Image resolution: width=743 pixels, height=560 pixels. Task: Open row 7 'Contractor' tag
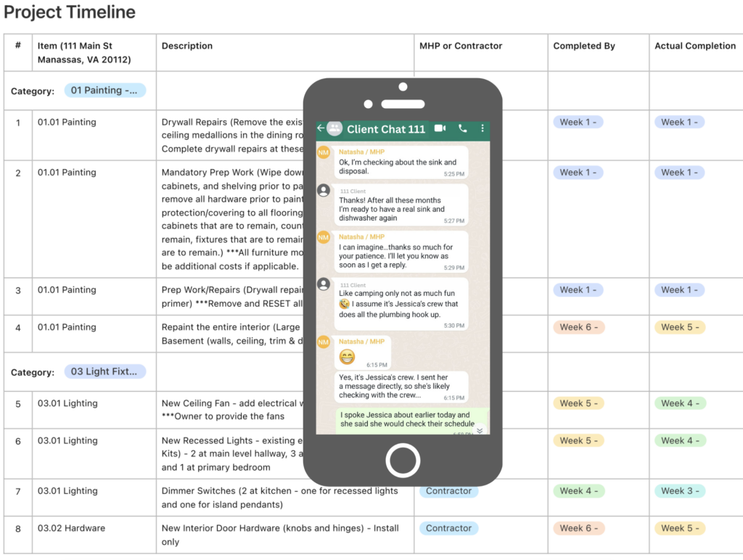(x=448, y=491)
